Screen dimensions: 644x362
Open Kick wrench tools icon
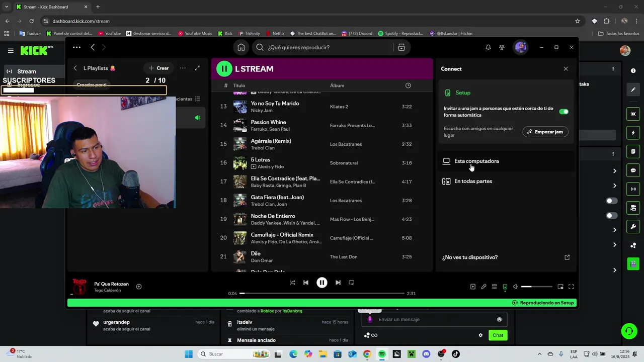(x=633, y=227)
